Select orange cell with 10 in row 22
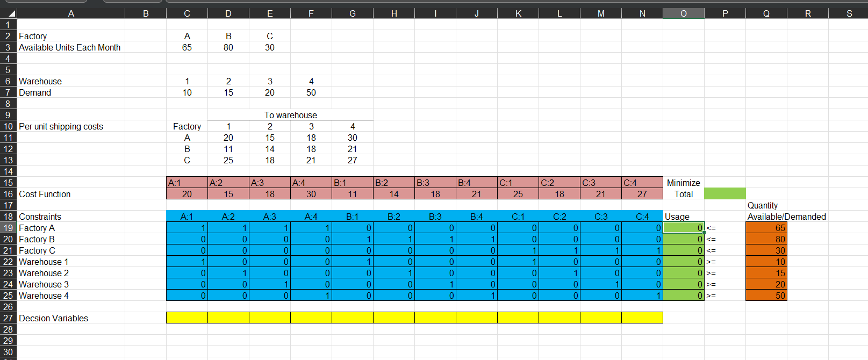This screenshot has height=360, width=868. (x=766, y=262)
